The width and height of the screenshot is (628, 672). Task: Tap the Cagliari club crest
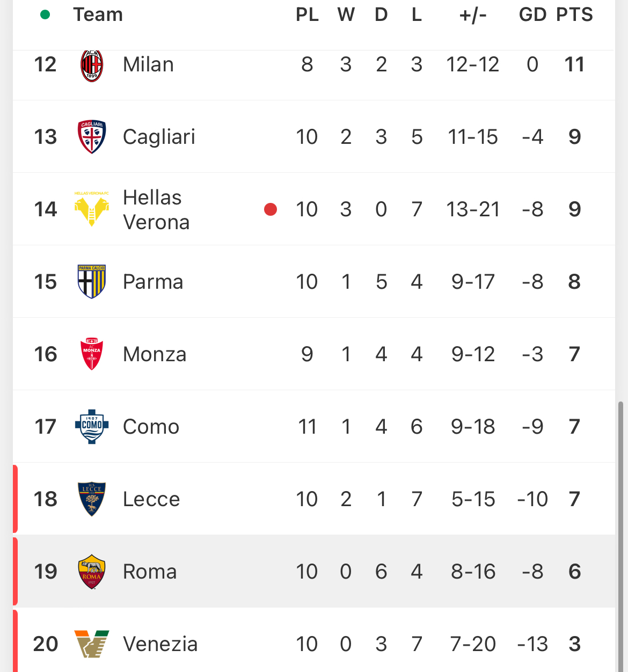[x=92, y=137]
